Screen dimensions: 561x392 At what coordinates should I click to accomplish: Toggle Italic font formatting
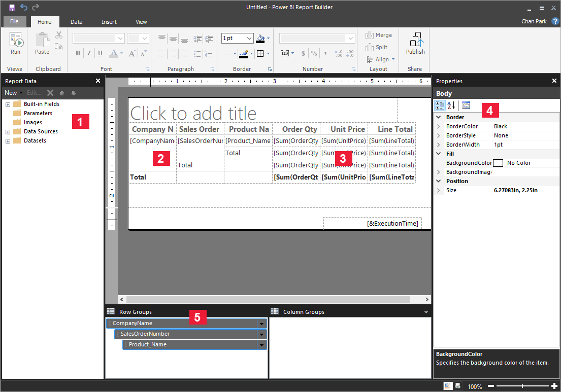click(89, 54)
